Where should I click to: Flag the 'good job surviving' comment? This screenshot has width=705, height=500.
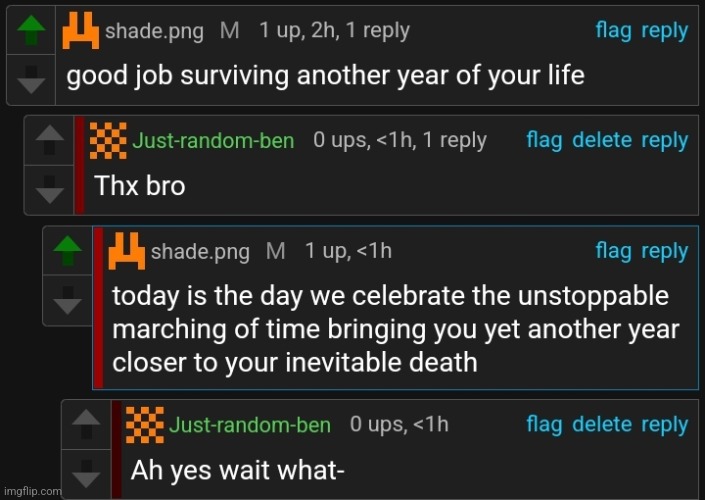[x=613, y=31]
